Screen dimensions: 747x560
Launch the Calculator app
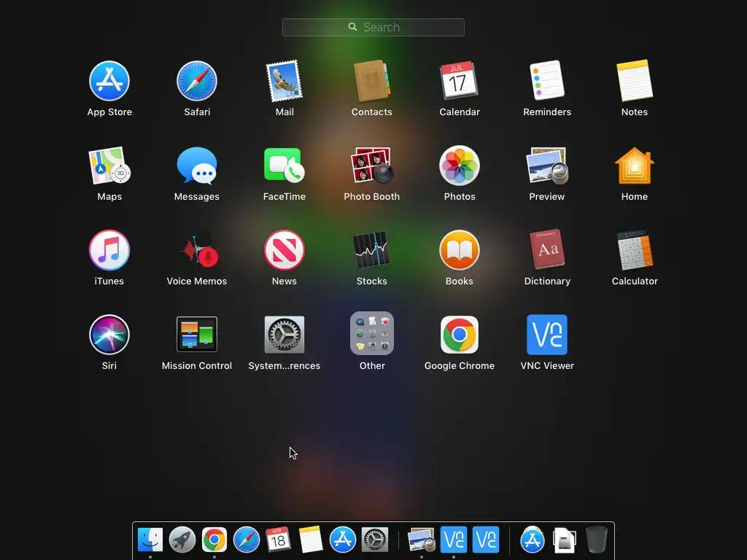[634, 249]
